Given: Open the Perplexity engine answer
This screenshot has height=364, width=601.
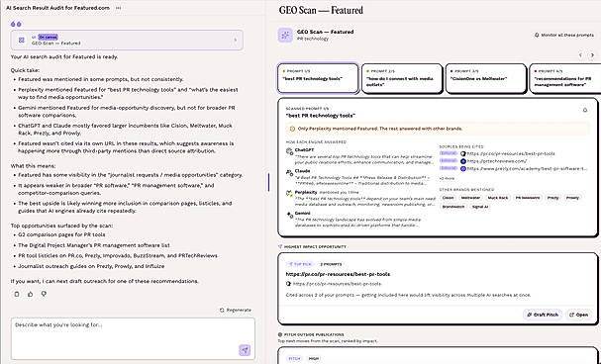Looking at the screenshot, I should tap(360, 198).
